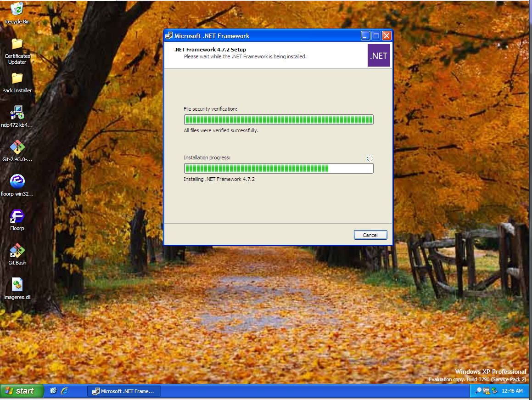Minimize the Microsoft .NET Framework window
The image size is (532, 400).
tap(365, 36)
